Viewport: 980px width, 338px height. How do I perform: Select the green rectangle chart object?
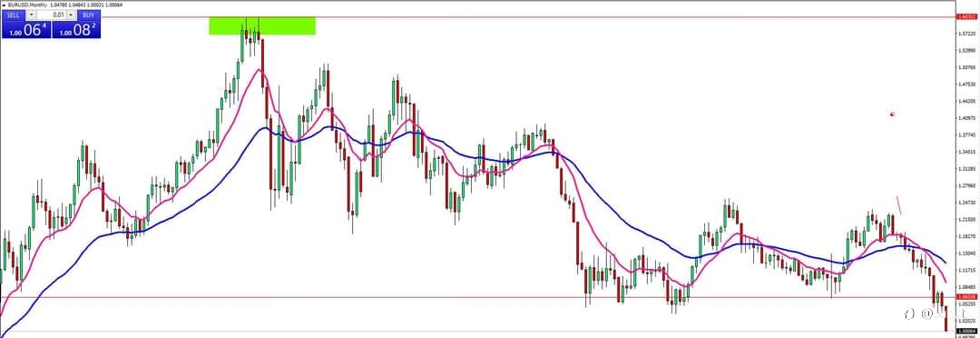point(262,25)
